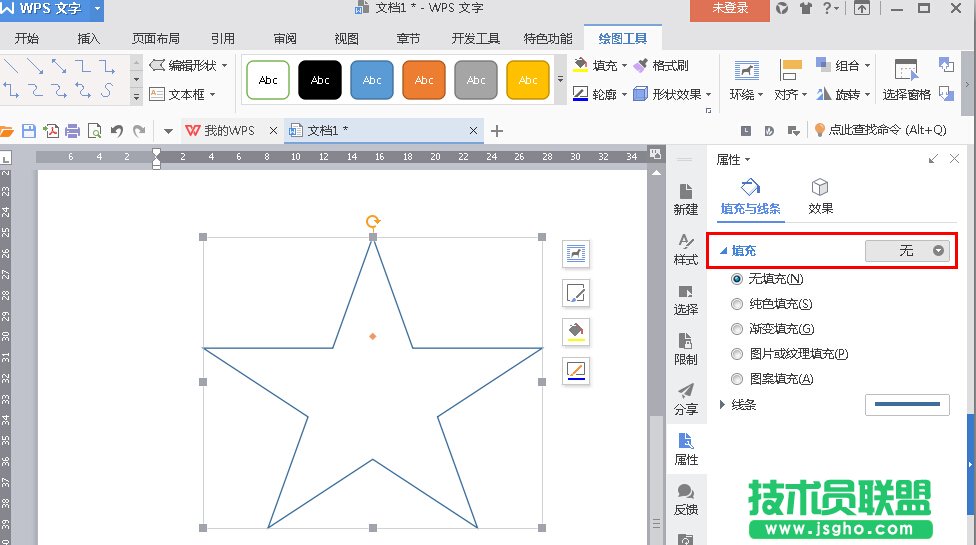Click the rotate handle above the star

tap(373, 222)
